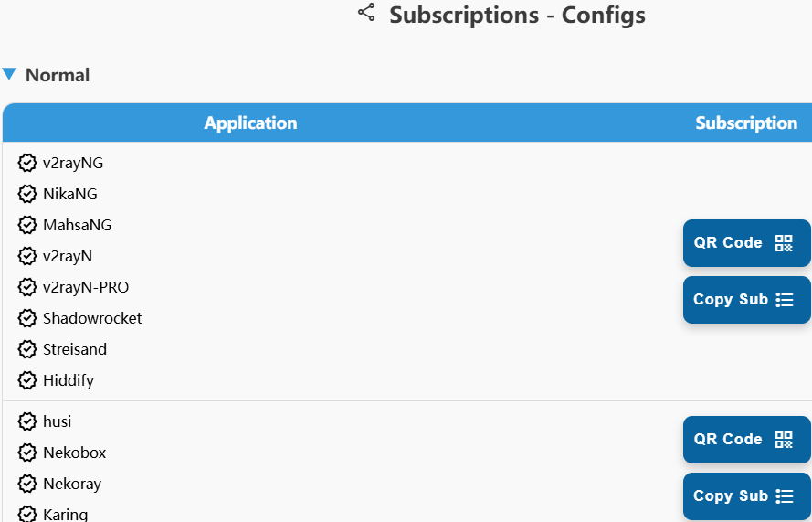Select the v2rayN-PRO app label
812x522 pixels.
click(86, 288)
